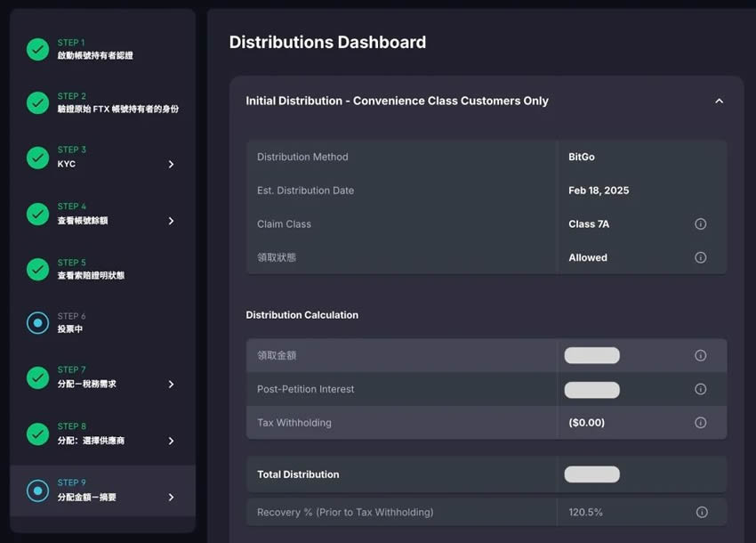The height and width of the screenshot is (543, 756).
Task: Click the Post-Petition Interest info icon
Action: click(x=701, y=389)
